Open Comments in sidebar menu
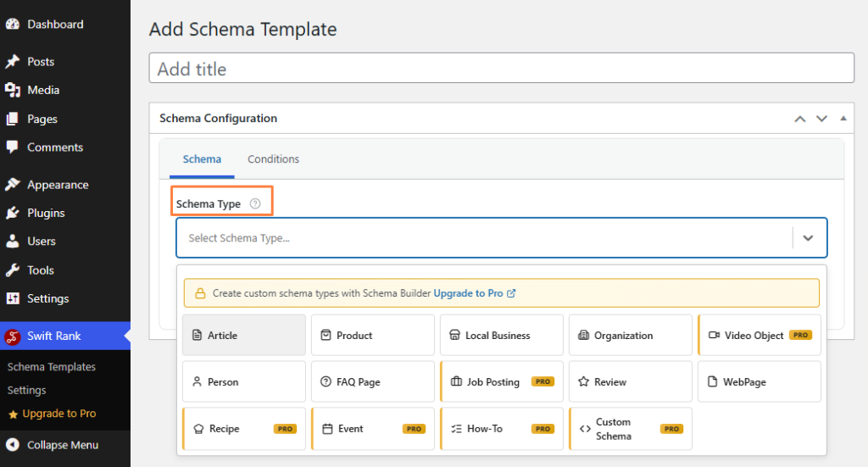This screenshot has height=467, width=868. tap(55, 147)
